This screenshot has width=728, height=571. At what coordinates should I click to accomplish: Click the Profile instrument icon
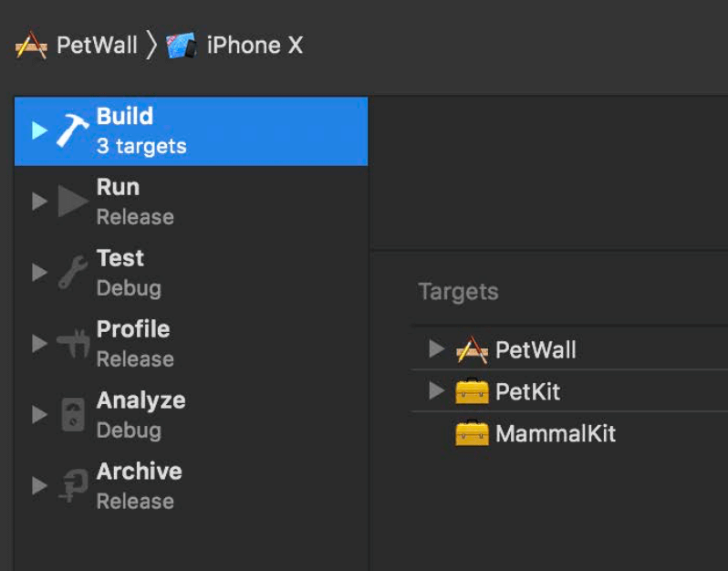[73, 344]
